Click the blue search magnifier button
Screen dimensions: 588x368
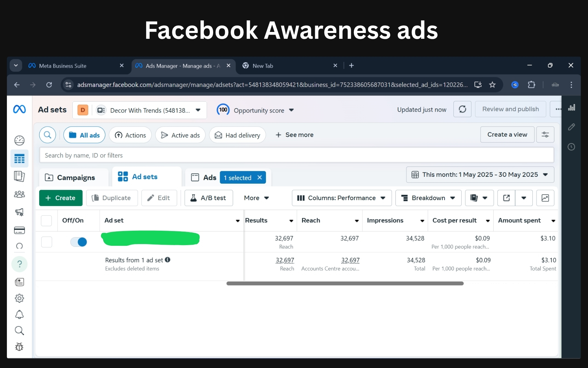pyautogui.click(x=48, y=135)
